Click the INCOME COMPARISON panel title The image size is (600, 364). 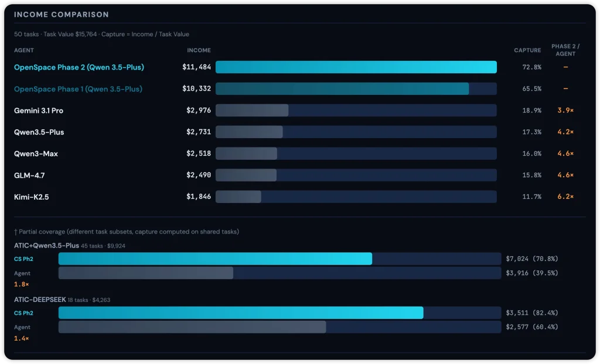click(x=62, y=14)
